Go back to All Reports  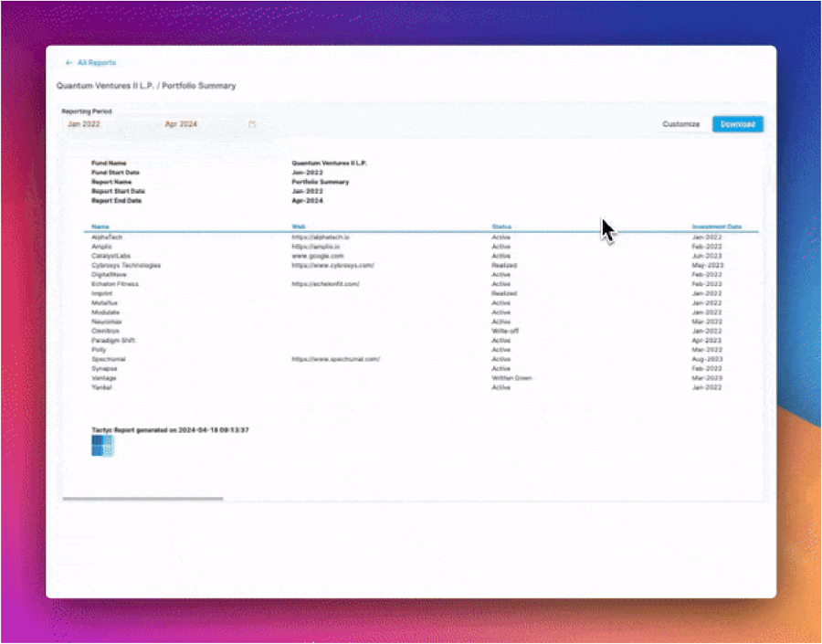tap(97, 62)
